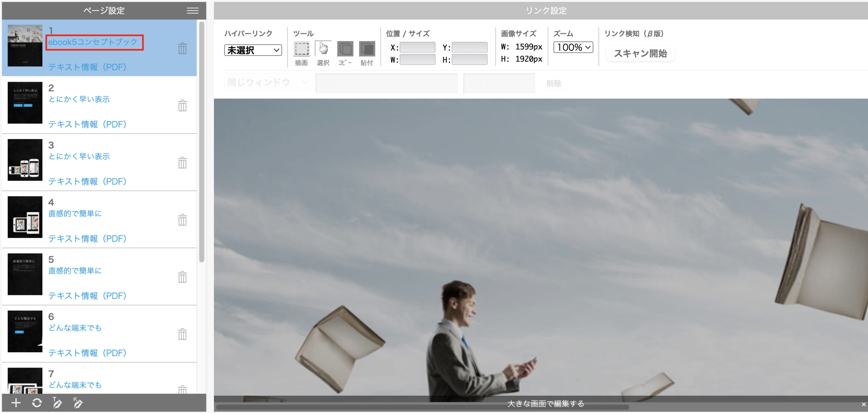Click the link title input beside 削除

[499, 83]
